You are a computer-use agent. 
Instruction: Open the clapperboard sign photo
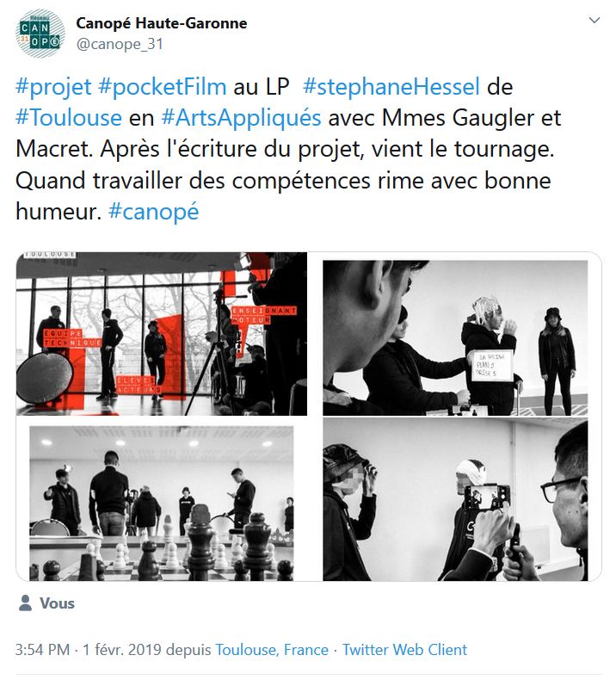pos(455,337)
